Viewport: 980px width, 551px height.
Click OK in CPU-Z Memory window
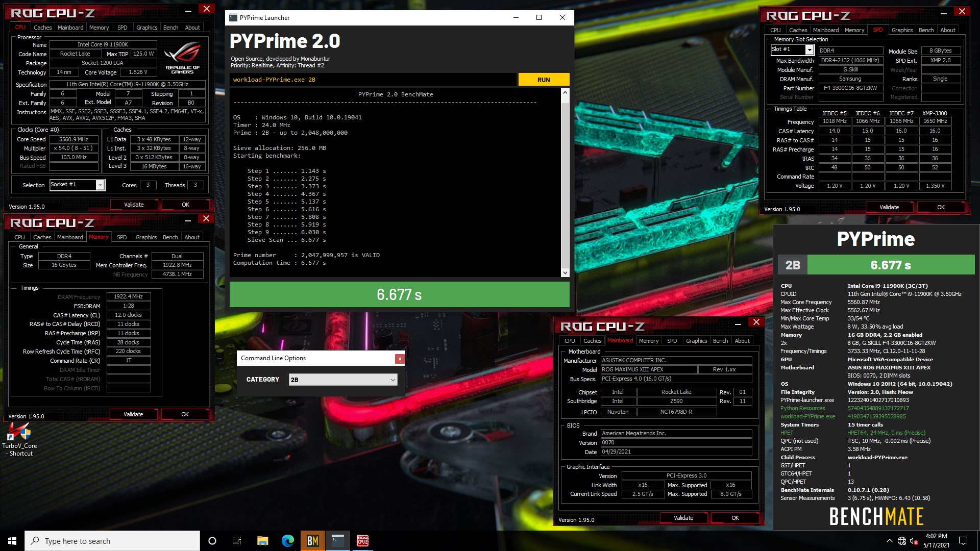point(185,414)
